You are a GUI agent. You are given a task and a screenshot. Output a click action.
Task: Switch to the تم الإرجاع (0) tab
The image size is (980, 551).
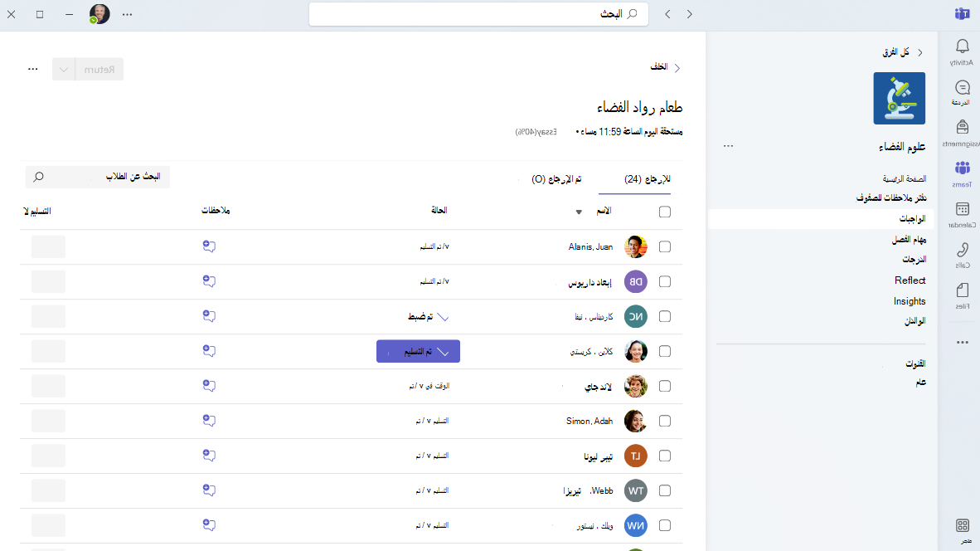pyautogui.click(x=556, y=179)
